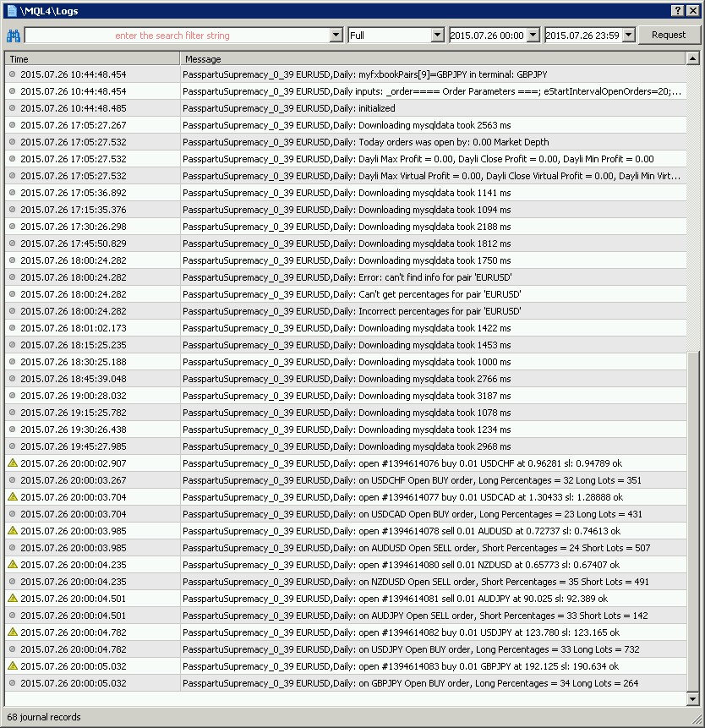Click info bullet of 'Error: can't find info' row
Viewport: 705px width, 728px height.
pos(13,277)
